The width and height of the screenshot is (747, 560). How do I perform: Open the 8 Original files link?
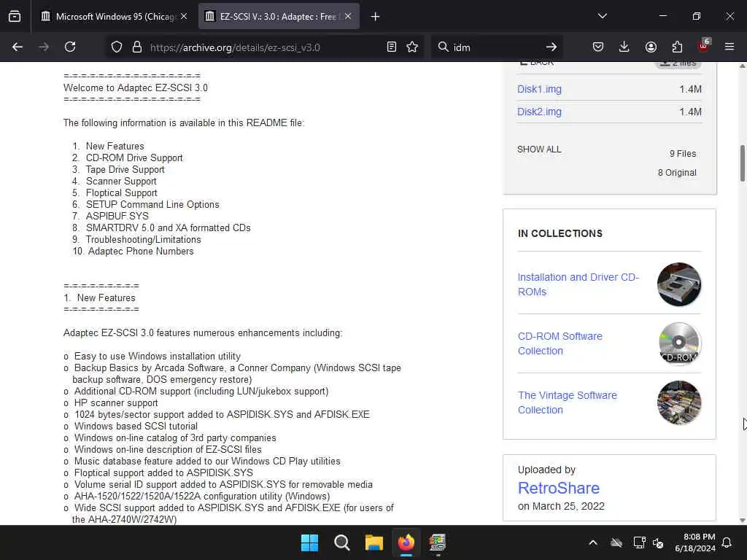(677, 173)
